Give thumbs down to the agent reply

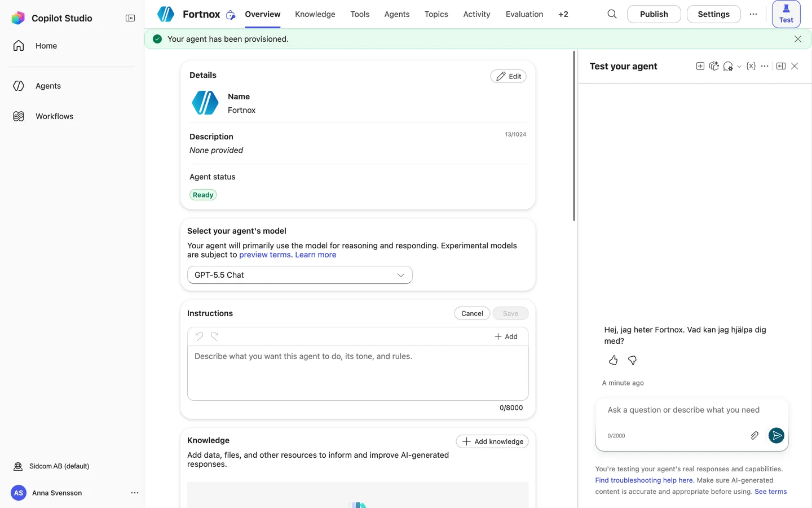click(632, 360)
